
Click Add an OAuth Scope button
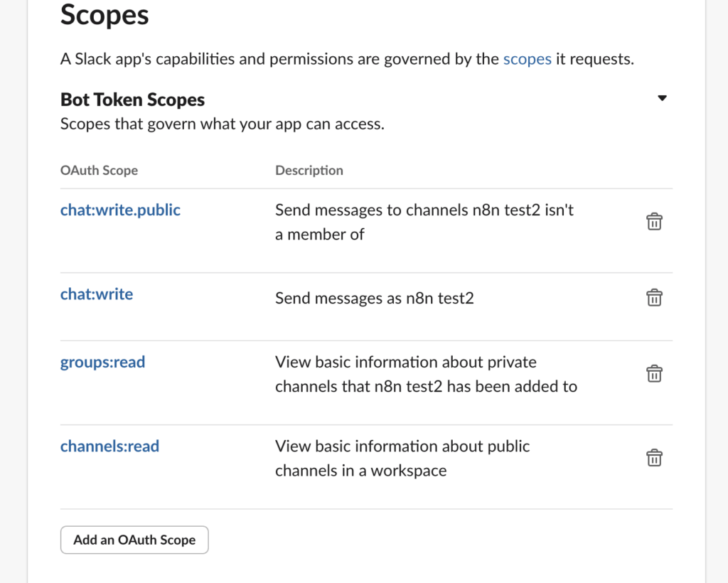coord(134,540)
